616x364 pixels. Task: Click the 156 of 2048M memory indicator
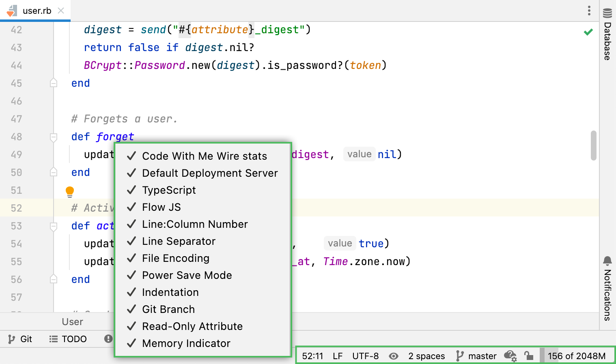click(576, 356)
